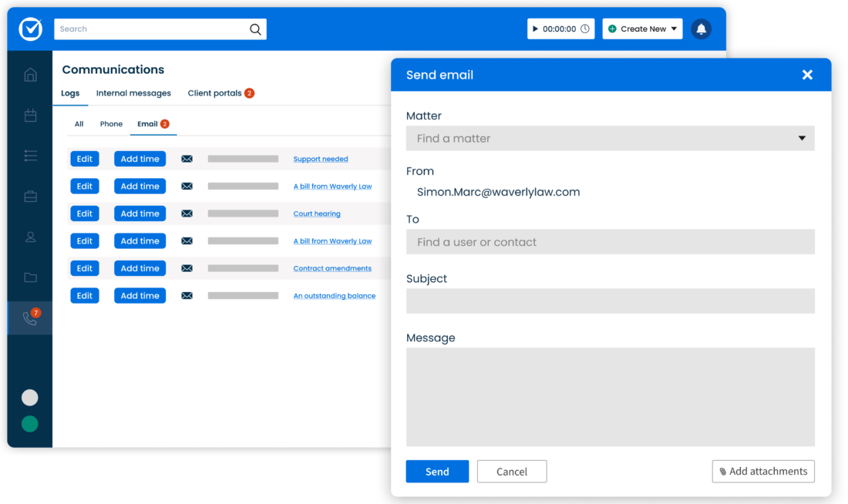Click Add attachments button

pos(762,472)
